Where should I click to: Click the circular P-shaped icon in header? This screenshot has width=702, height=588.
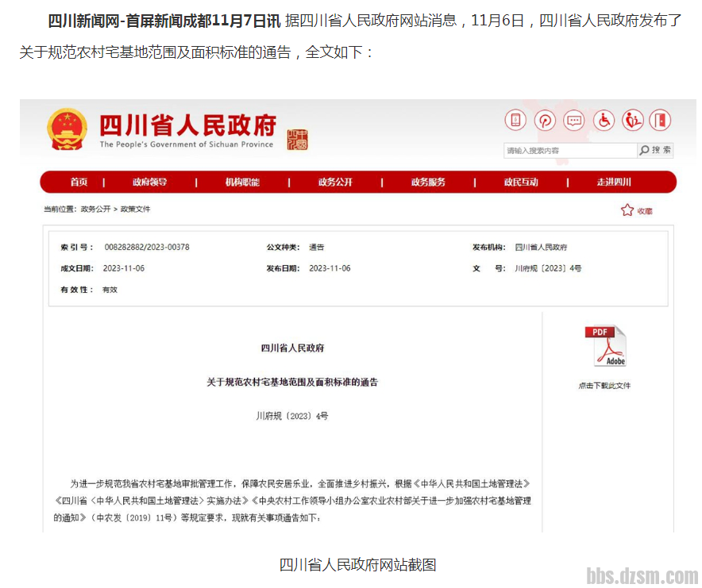tap(545, 121)
